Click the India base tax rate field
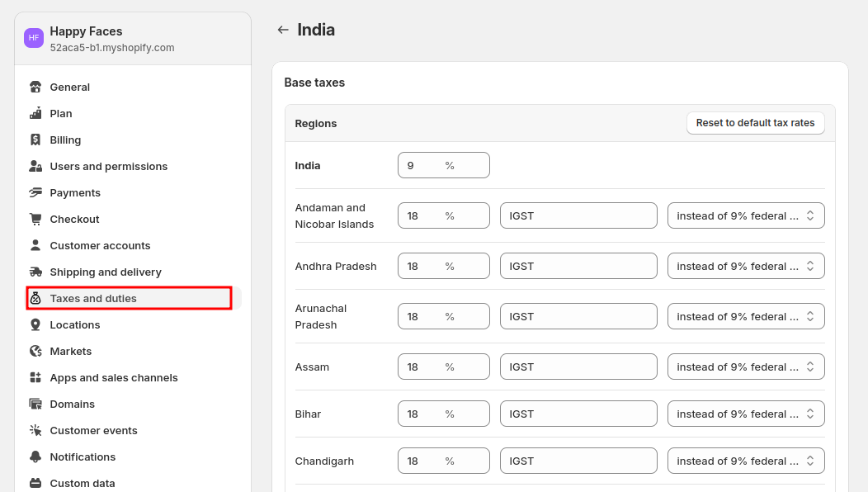This screenshot has height=492, width=868. 443,165
